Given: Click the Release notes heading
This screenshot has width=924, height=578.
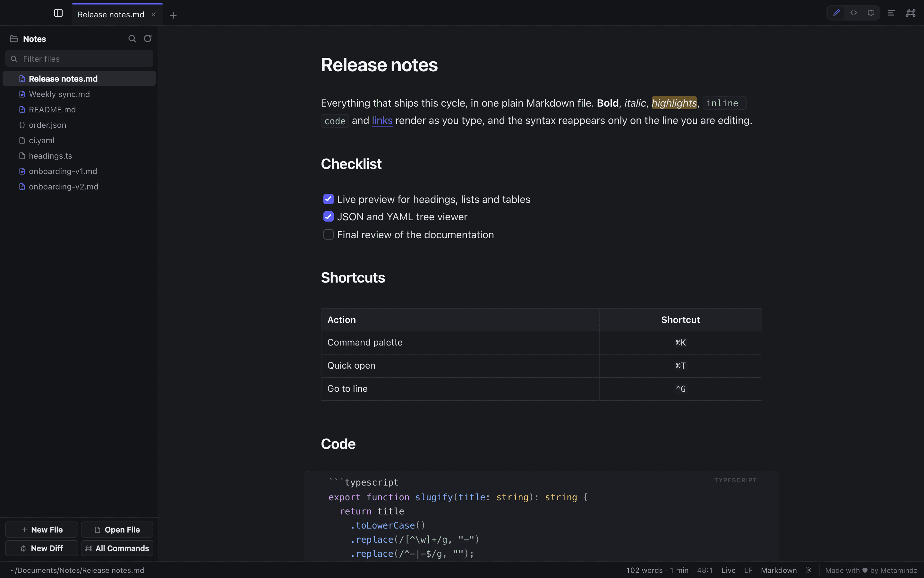Looking at the screenshot, I should coord(379,65).
